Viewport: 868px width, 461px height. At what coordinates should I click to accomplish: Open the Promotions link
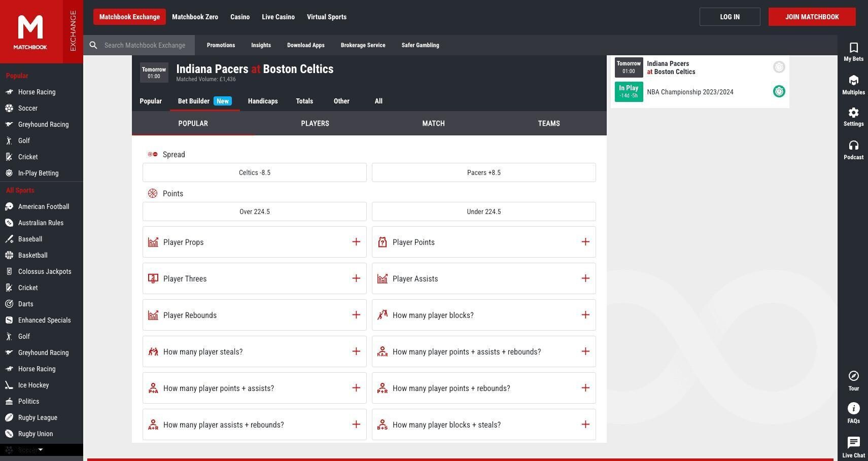[221, 45]
